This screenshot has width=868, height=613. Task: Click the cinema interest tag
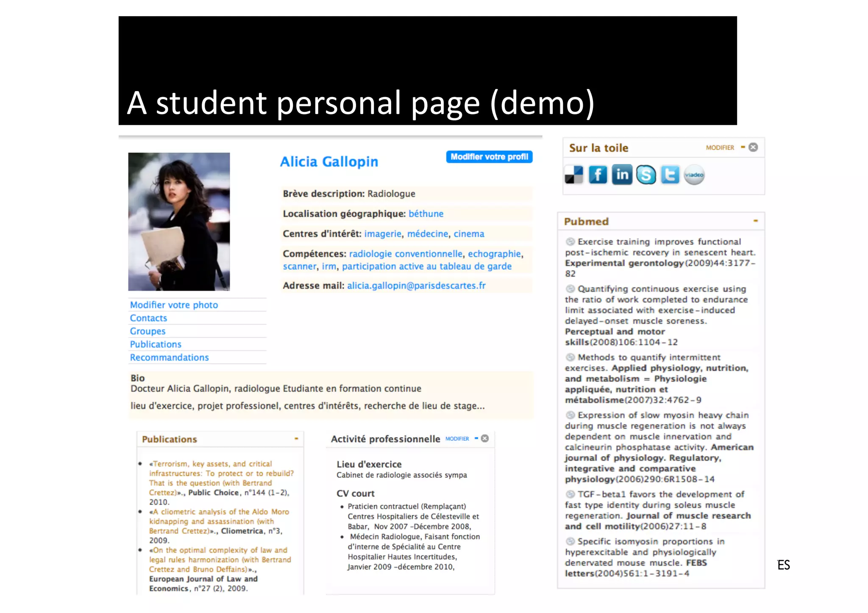click(x=469, y=233)
